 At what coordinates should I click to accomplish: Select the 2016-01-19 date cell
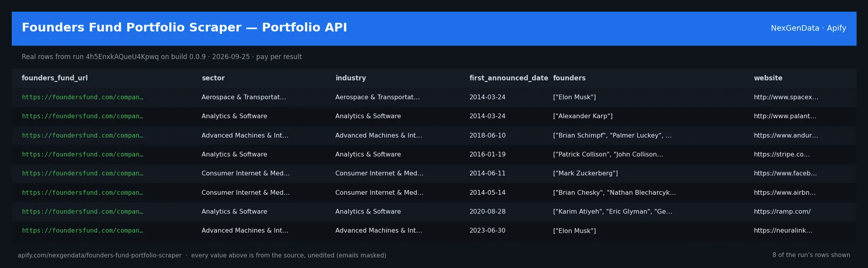tap(488, 154)
